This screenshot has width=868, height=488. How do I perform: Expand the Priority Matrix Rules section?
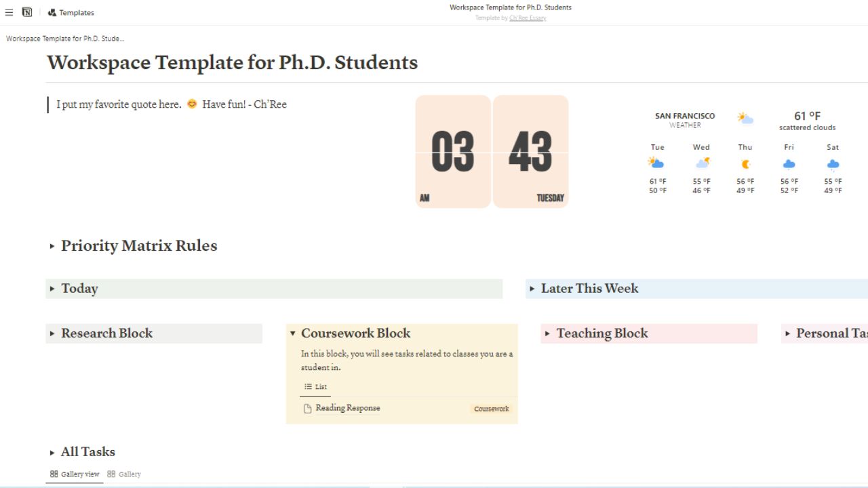52,246
